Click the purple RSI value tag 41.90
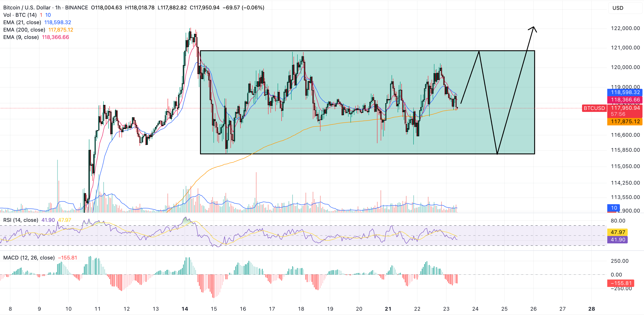This screenshot has width=644, height=315. click(x=617, y=240)
